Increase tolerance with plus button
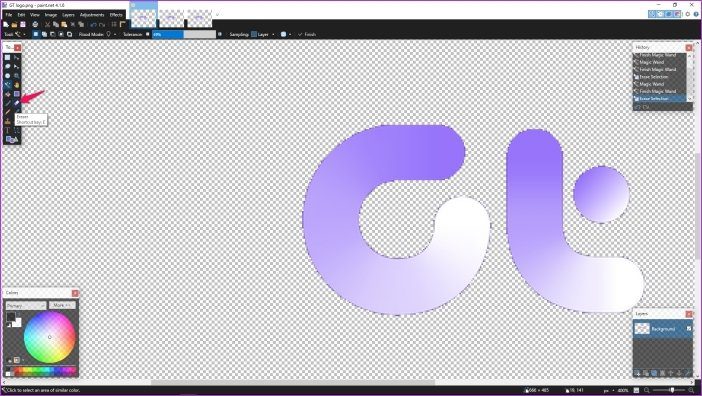Viewport: 702px width, 396px height. coord(219,34)
